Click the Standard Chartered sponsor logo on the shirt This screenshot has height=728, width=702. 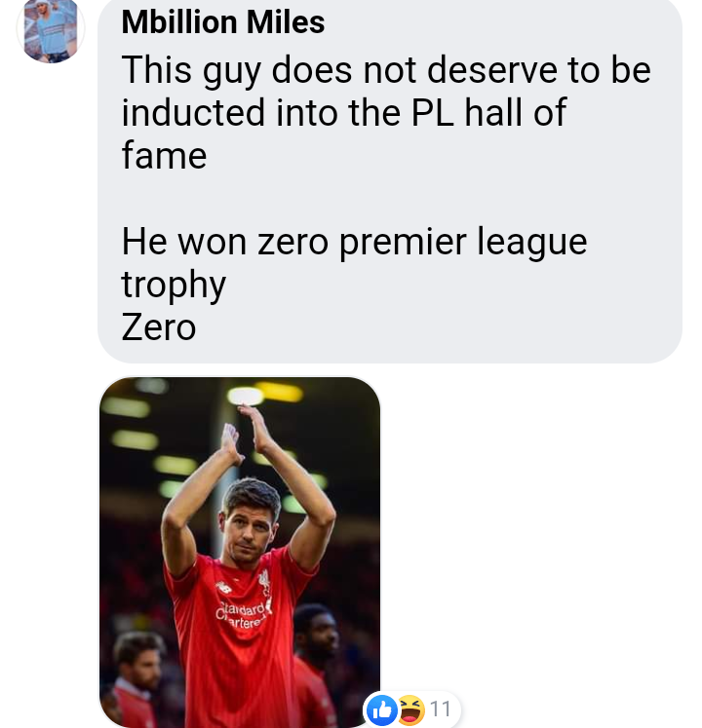point(242,615)
